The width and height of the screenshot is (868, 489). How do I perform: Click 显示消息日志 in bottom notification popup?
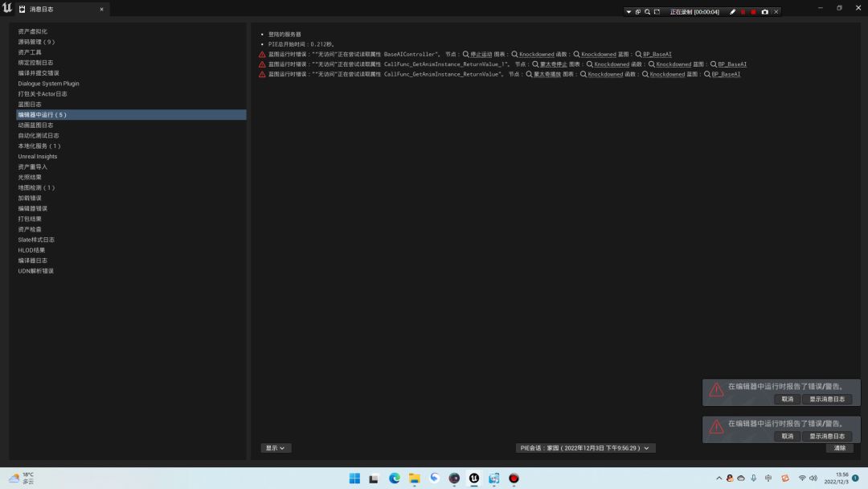pos(826,436)
